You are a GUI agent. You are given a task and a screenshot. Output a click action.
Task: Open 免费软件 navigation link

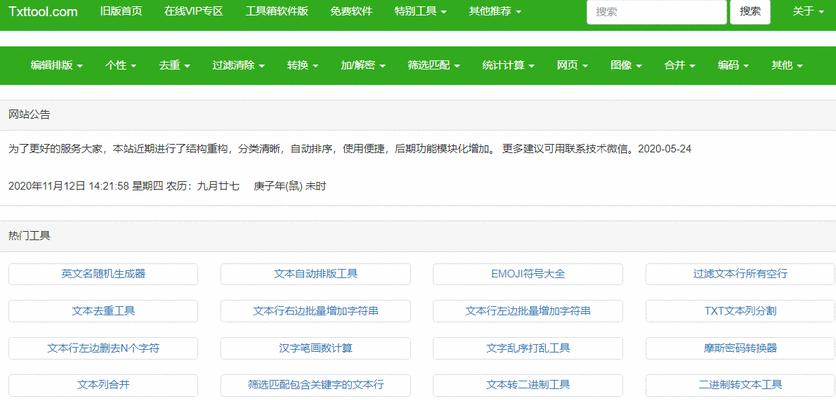click(x=351, y=11)
